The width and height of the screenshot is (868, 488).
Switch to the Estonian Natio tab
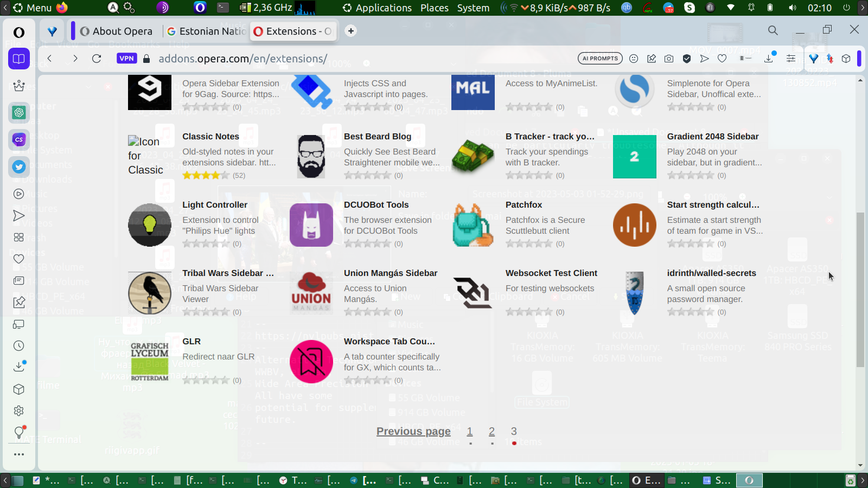(x=206, y=31)
